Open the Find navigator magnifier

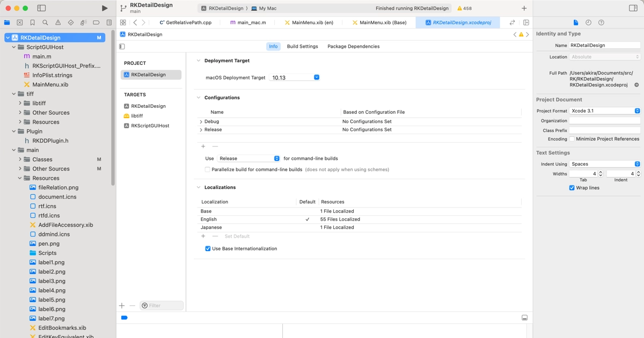[x=45, y=23]
